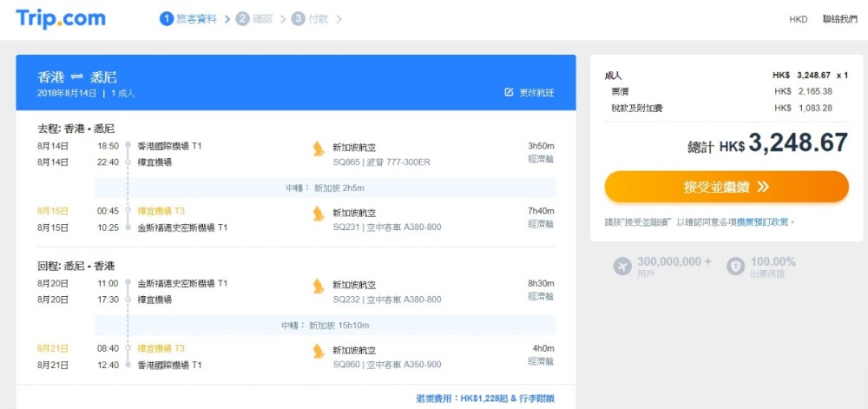Open the 機票預訂政策 policy link
This screenshot has height=409, width=868.
tap(762, 222)
